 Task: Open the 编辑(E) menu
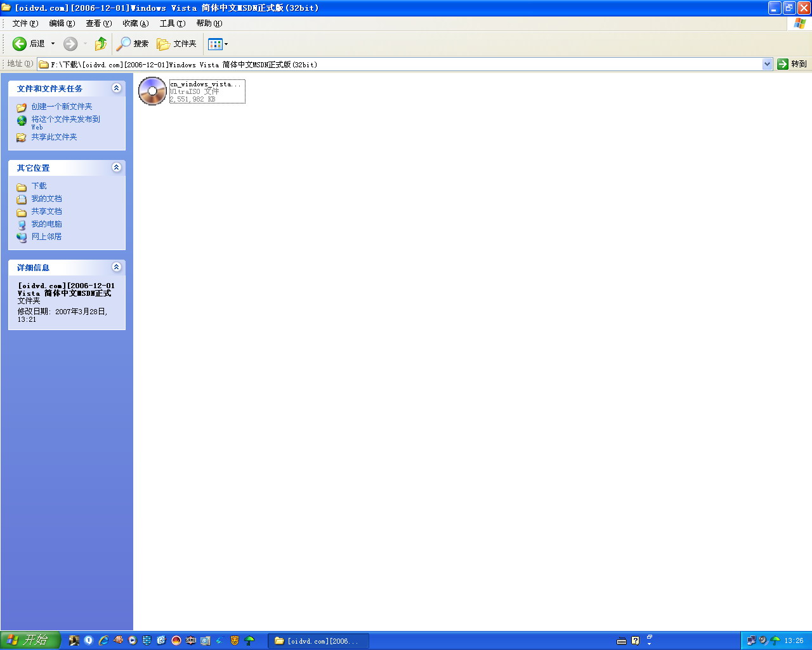[x=62, y=23]
